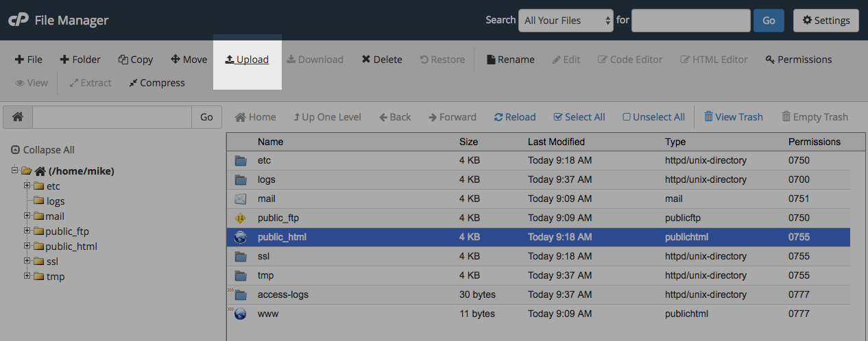The width and height of the screenshot is (868, 341).
Task: Expand the mail folder in tree
Action: [x=27, y=216]
